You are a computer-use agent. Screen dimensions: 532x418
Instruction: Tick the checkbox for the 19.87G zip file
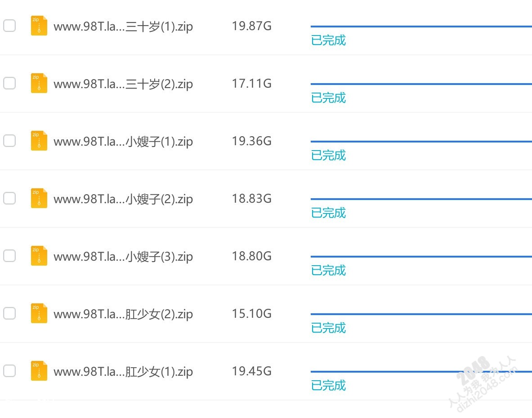tap(9, 26)
